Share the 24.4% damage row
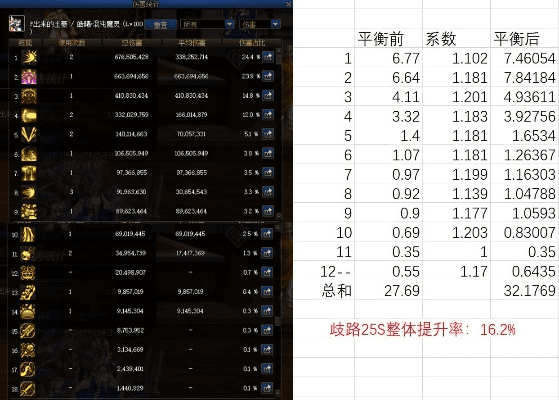The image size is (559, 400). 268,57
